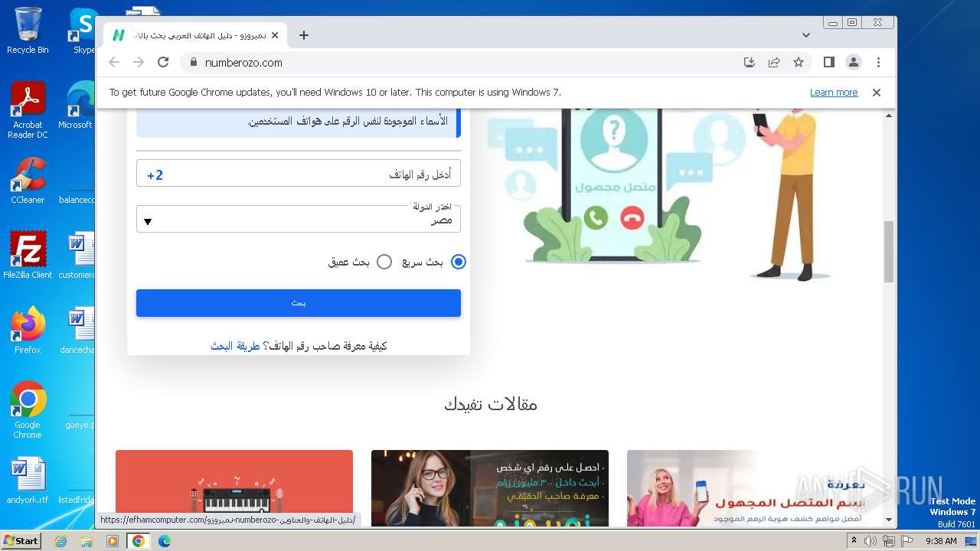
Task: Open the Google Chrome desktop icon
Action: [28, 410]
